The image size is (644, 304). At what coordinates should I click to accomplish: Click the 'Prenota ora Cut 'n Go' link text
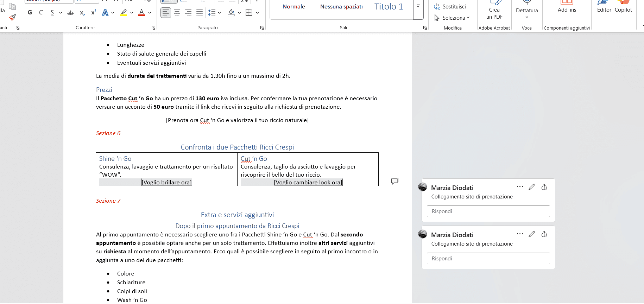coord(238,120)
